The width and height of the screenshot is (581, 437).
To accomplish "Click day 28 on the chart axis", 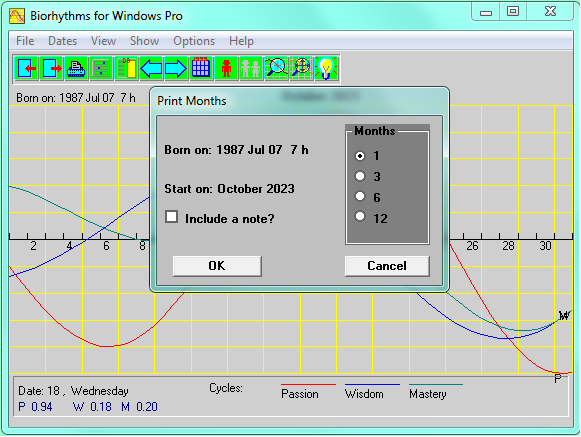I will (508, 246).
